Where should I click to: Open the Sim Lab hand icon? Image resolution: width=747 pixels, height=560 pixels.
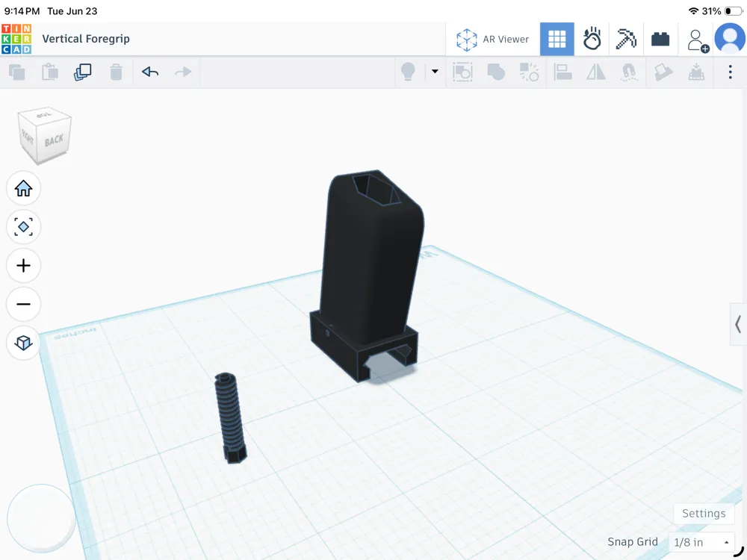(592, 39)
